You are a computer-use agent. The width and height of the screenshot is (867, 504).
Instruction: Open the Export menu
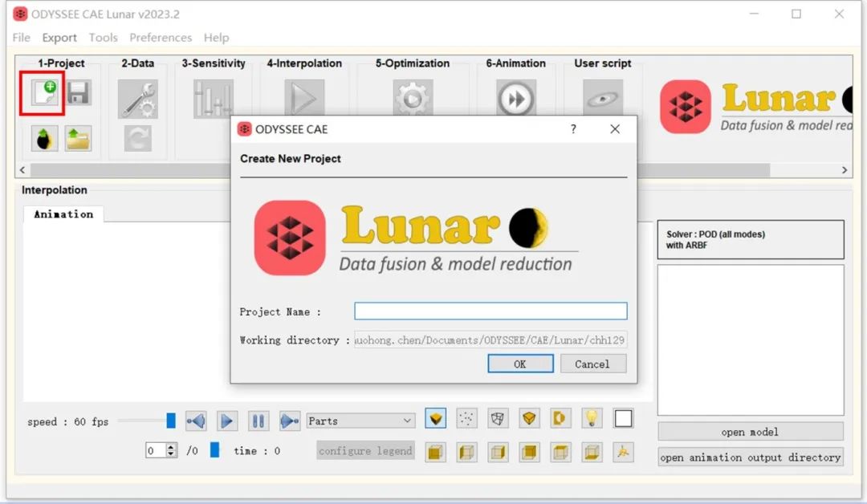coord(59,38)
